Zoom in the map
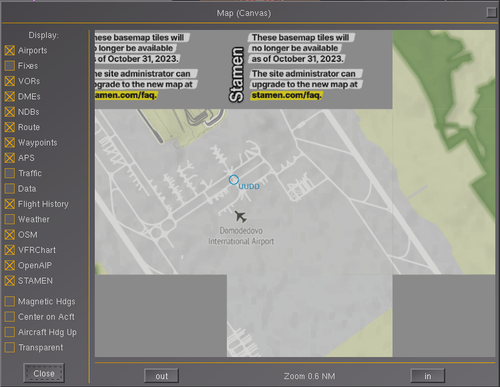500x387 pixels. pyautogui.click(x=428, y=376)
